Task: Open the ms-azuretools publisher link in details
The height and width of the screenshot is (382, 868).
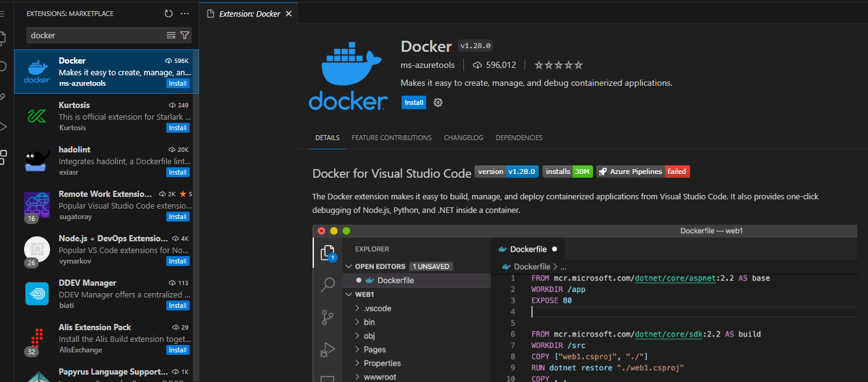Action: [x=428, y=65]
